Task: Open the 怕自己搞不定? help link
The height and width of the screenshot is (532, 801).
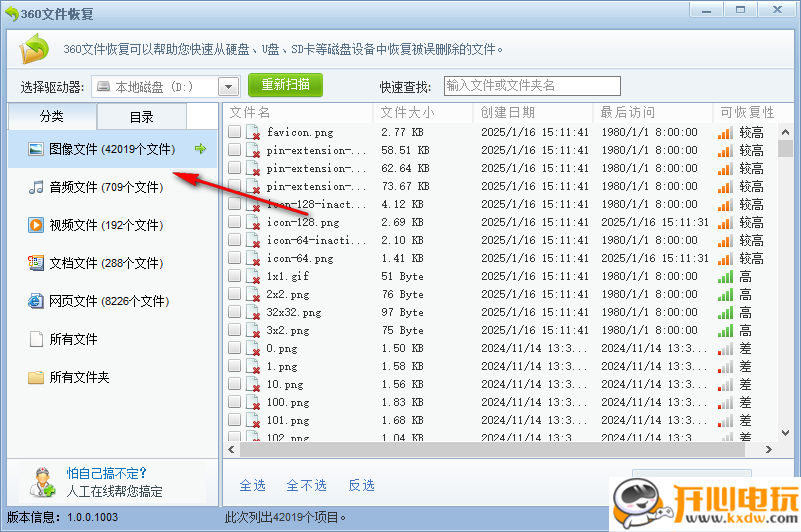Action: pos(106,473)
